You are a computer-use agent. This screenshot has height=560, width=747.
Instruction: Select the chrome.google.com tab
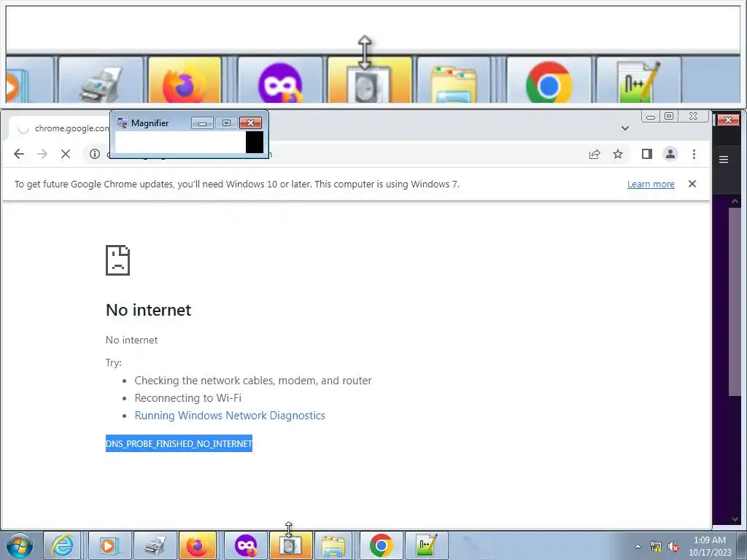coord(60,128)
